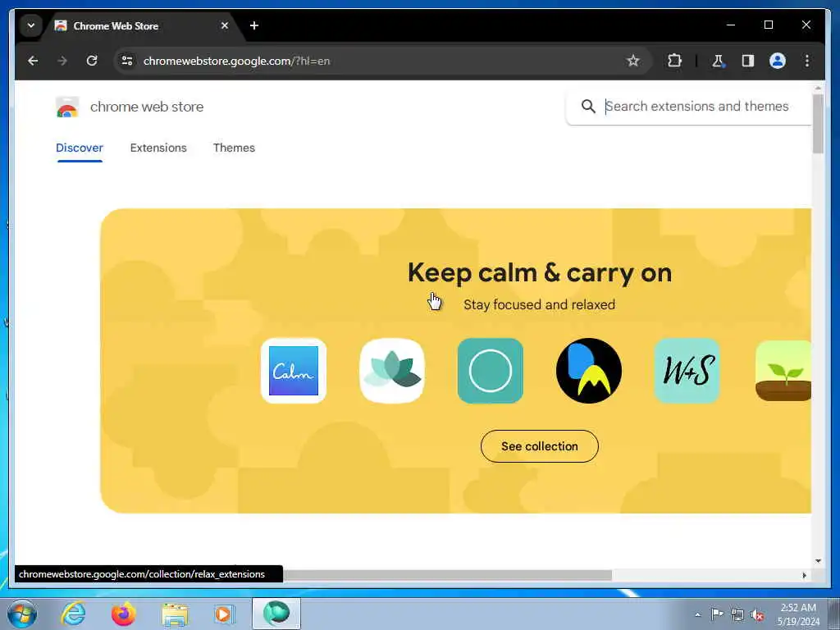Click the muted volume tray icon
Image resolution: width=840 pixels, height=630 pixels.
(757, 614)
